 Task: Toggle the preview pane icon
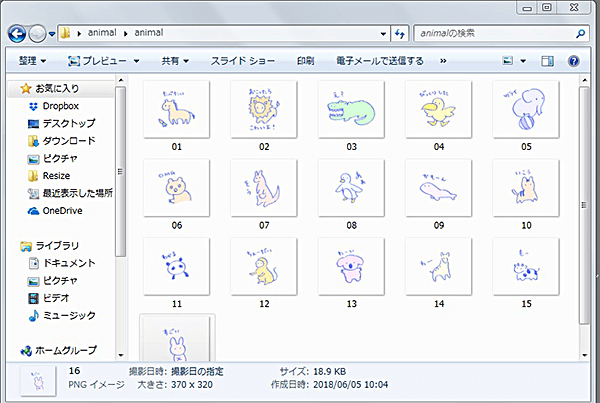[547, 61]
